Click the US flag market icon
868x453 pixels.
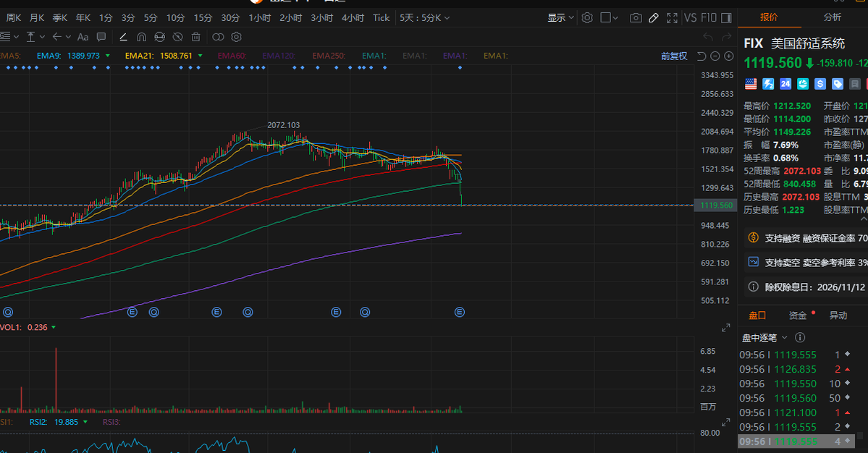(x=751, y=84)
